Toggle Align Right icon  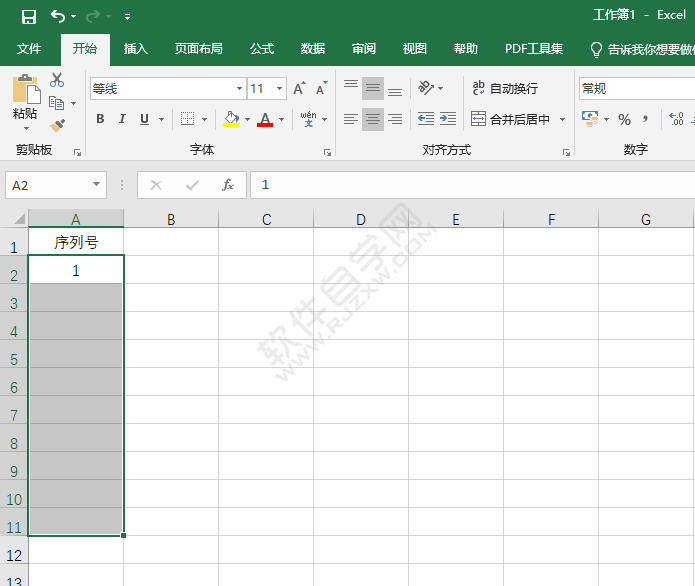(x=395, y=119)
